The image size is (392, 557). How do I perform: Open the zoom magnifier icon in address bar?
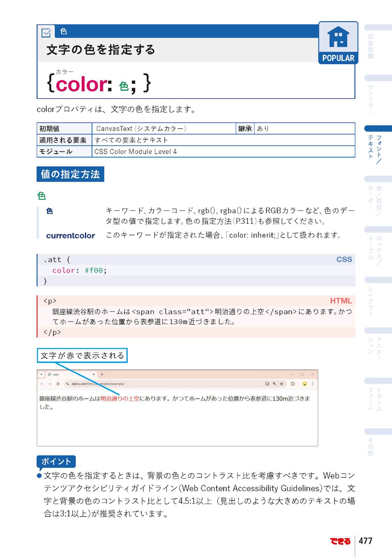274,384
